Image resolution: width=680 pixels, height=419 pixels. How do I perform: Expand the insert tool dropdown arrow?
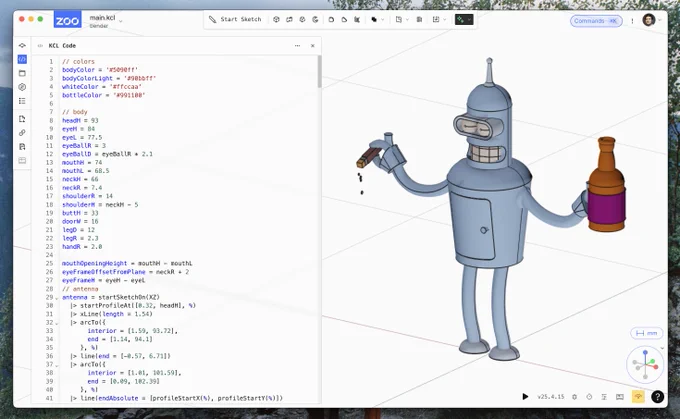[445, 20]
